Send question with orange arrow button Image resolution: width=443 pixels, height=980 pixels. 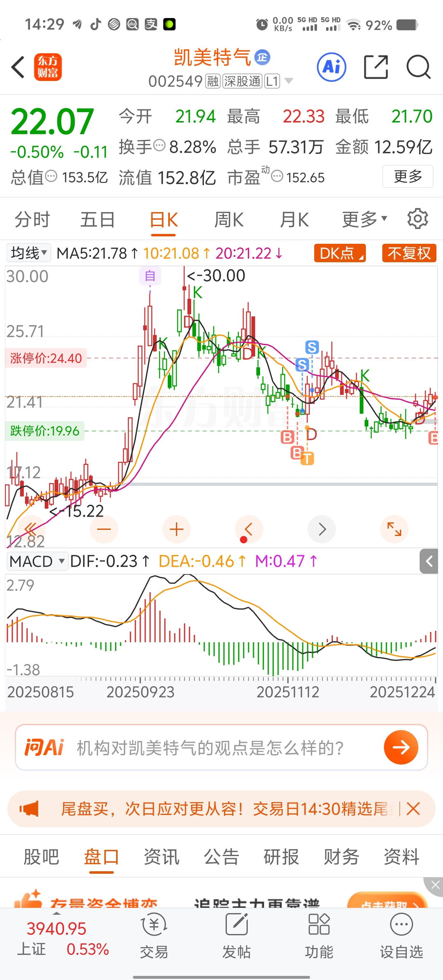[x=401, y=747]
